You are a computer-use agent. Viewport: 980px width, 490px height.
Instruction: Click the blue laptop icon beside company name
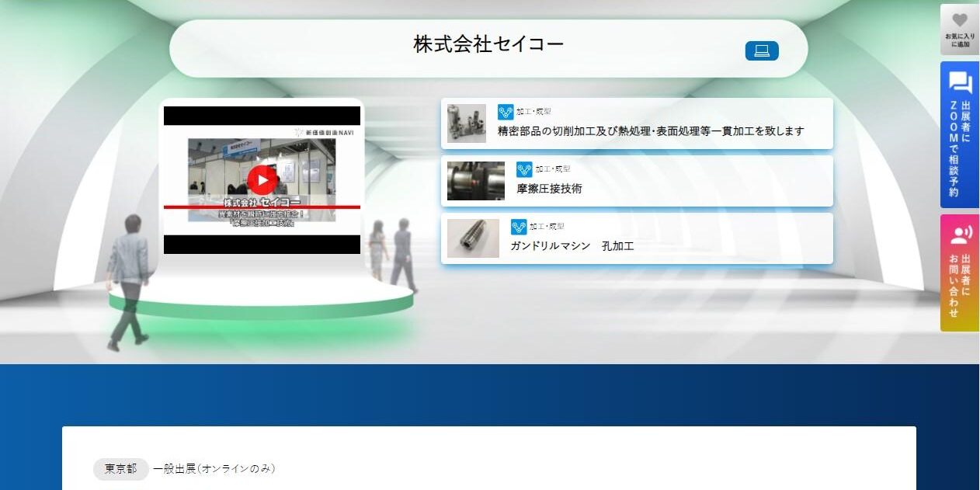tap(762, 50)
